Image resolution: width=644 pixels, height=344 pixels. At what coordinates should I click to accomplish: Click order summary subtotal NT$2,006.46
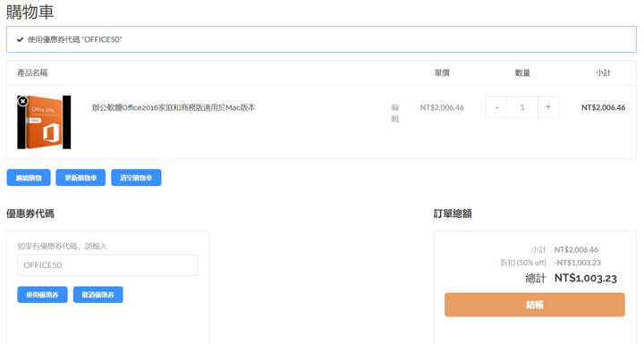(576, 249)
